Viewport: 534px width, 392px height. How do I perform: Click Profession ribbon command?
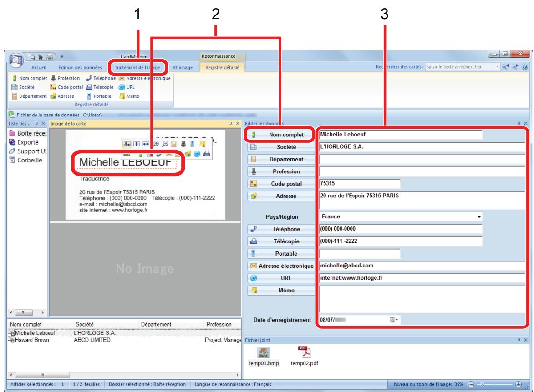[65, 78]
